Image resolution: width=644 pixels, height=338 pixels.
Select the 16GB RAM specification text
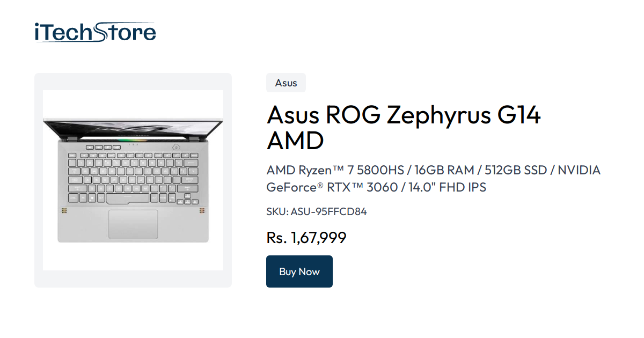[445, 170]
